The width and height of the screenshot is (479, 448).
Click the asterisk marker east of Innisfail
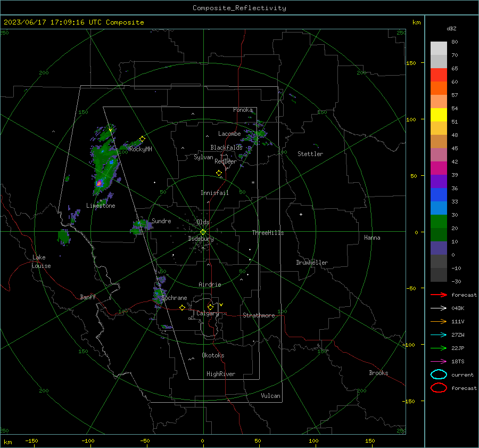click(x=253, y=183)
